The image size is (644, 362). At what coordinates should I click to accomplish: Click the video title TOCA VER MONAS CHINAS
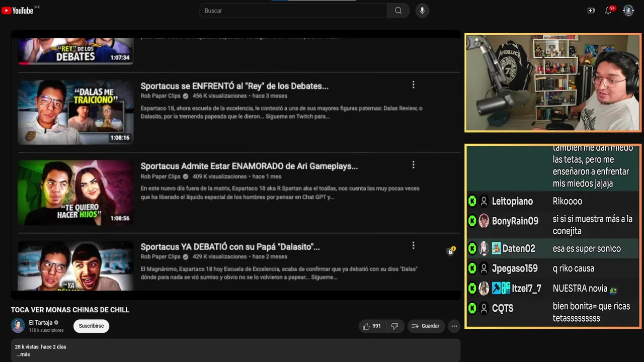pyautogui.click(x=70, y=310)
